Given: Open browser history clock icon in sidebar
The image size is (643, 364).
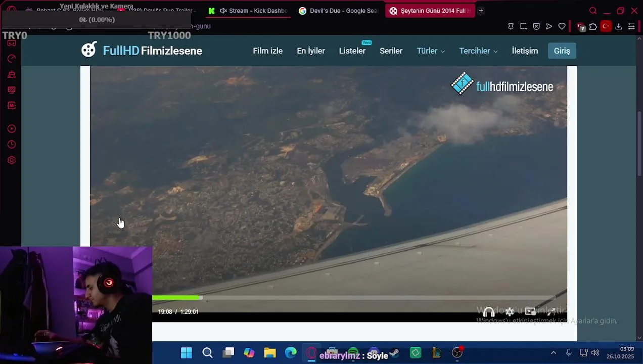Looking at the screenshot, I should [12, 145].
